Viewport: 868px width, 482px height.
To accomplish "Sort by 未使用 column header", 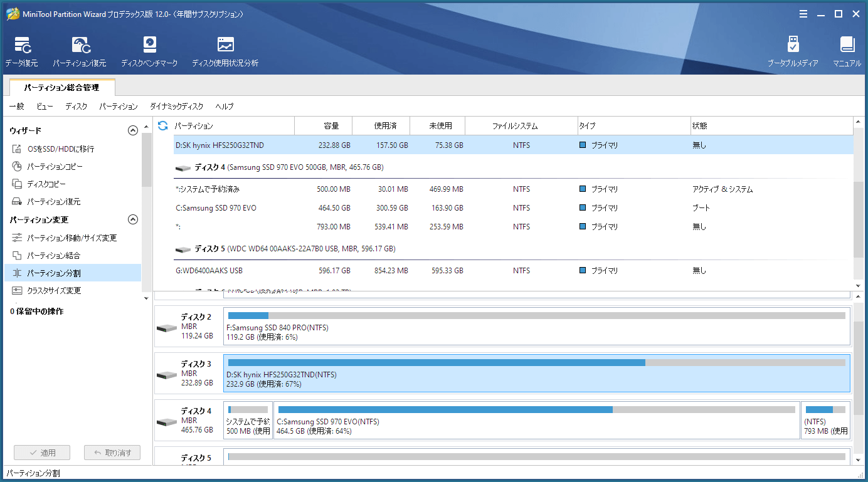I will pyautogui.click(x=438, y=126).
